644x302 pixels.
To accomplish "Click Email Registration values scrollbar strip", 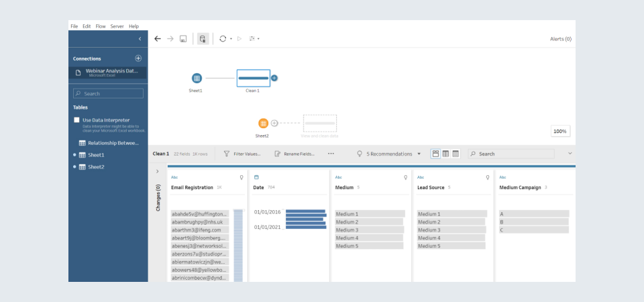I will pos(238,246).
